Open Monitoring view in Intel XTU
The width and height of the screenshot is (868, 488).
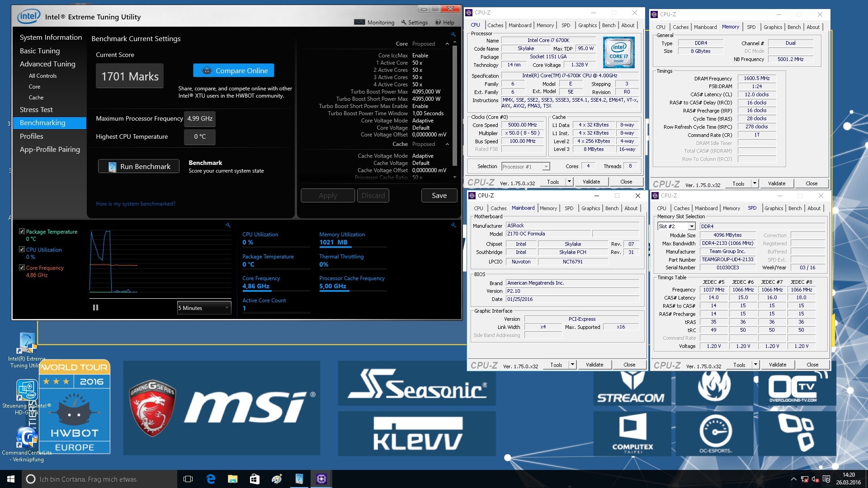[x=374, y=22]
